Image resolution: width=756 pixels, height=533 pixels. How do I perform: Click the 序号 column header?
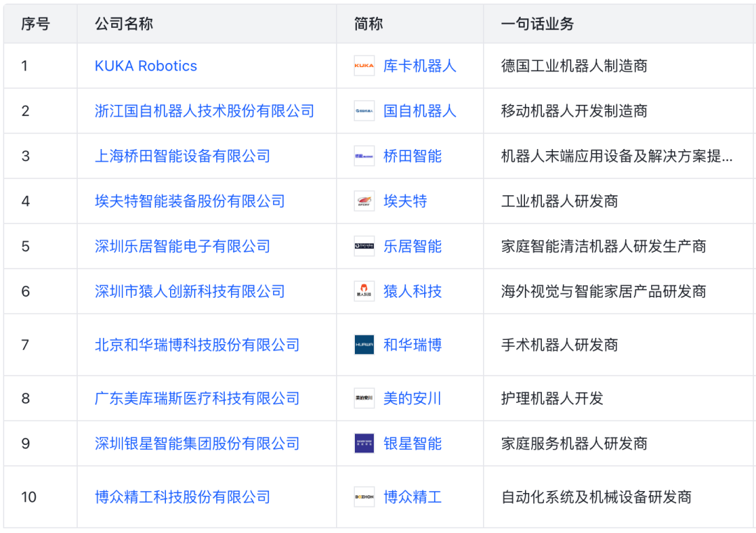[41, 24]
